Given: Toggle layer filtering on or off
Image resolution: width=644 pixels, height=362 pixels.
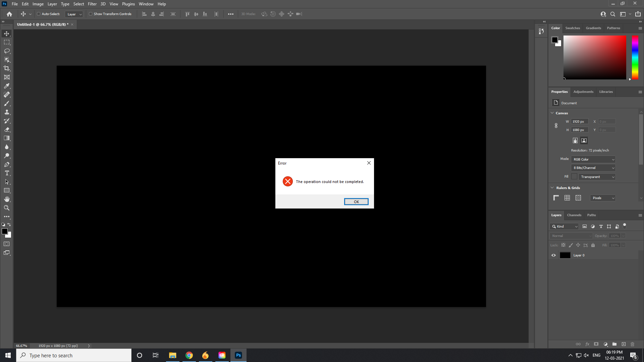Looking at the screenshot, I should tap(625, 226).
